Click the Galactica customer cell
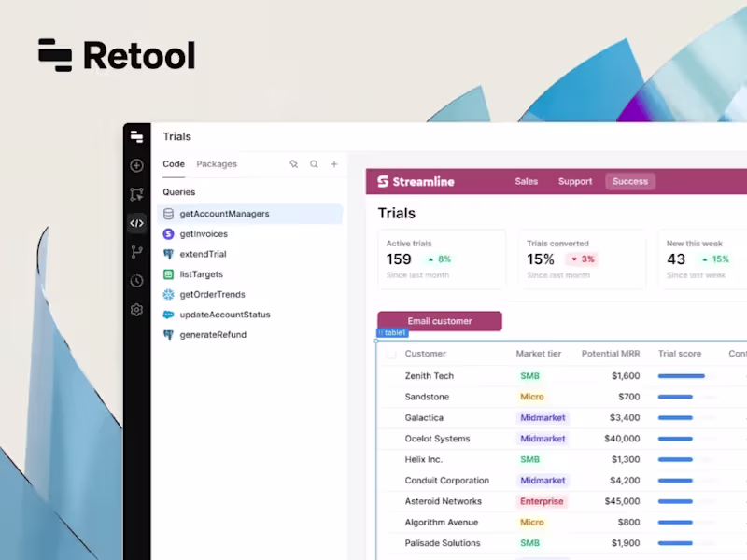 coord(424,418)
